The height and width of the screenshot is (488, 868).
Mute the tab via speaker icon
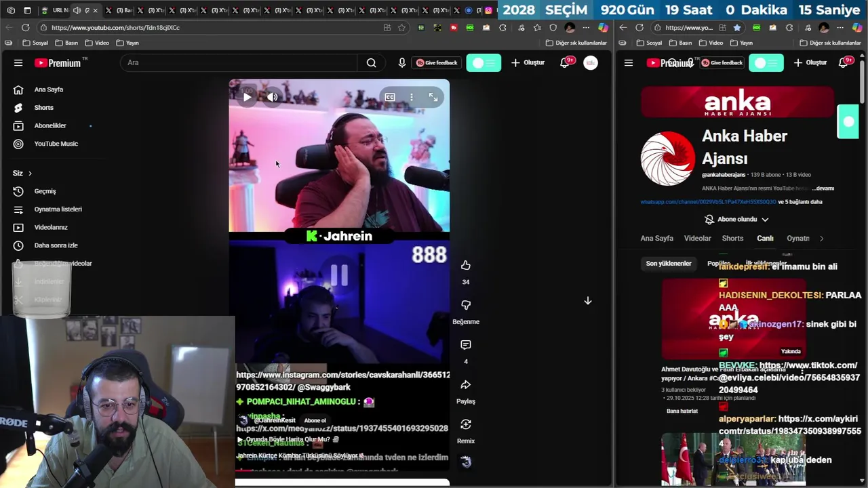(77, 10)
